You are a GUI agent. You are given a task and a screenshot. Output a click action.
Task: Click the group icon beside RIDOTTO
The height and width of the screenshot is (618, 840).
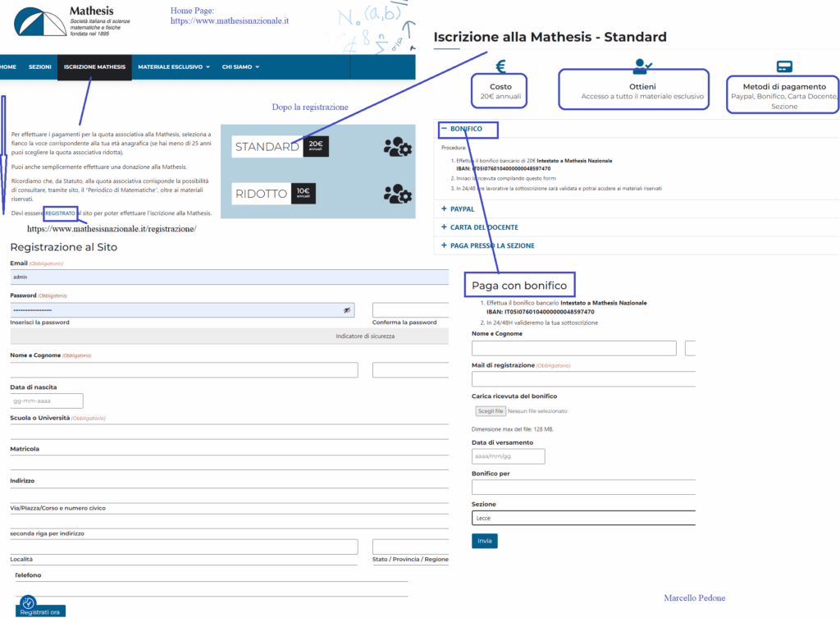pos(397,194)
